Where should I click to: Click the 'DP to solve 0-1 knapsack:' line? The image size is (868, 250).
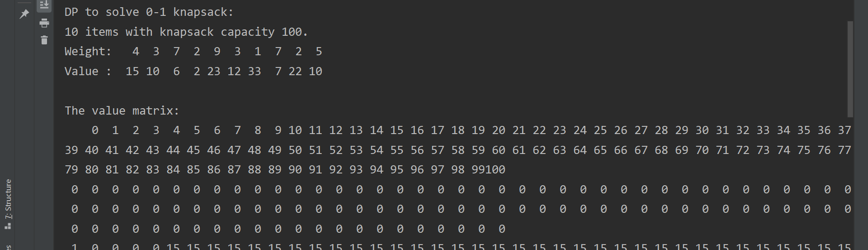(x=149, y=12)
